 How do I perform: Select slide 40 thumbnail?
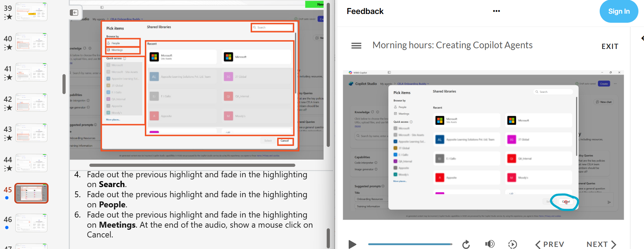click(x=31, y=42)
